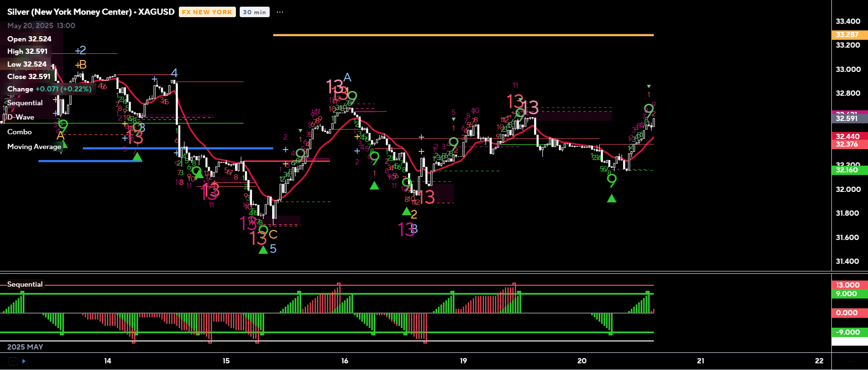Open the three-dot more options menu beside 30 min

point(280,12)
